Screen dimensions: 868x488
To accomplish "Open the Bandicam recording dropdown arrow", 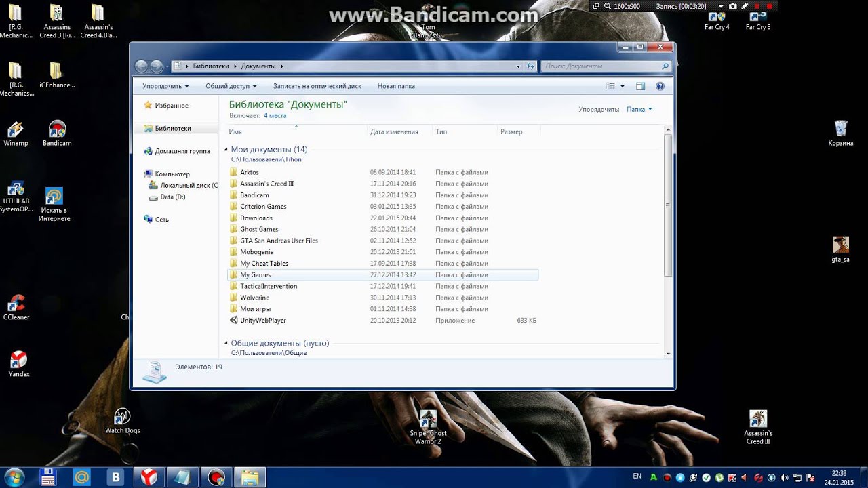I will click(721, 5).
